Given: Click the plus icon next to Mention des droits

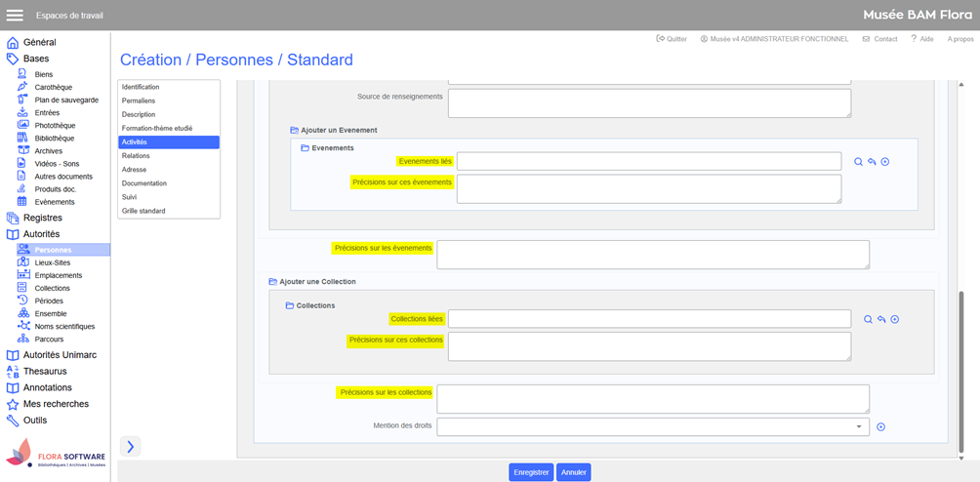Looking at the screenshot, I should coord(880,427).
